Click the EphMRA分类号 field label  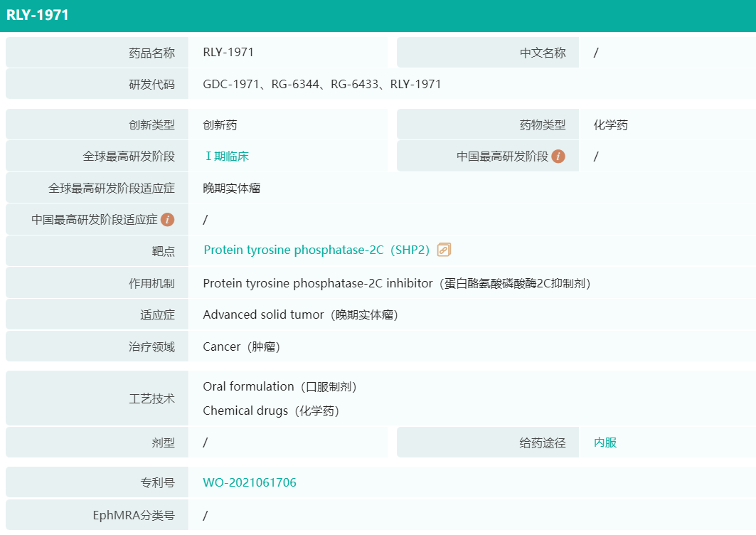pyautogui.click(x=134, y=516)
